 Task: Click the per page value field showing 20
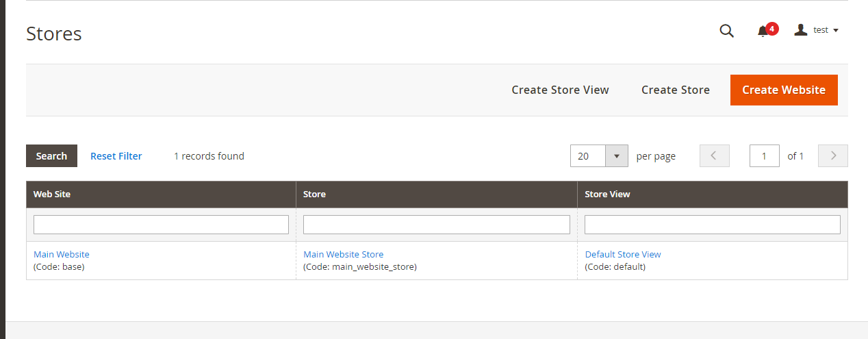(588, 156)
